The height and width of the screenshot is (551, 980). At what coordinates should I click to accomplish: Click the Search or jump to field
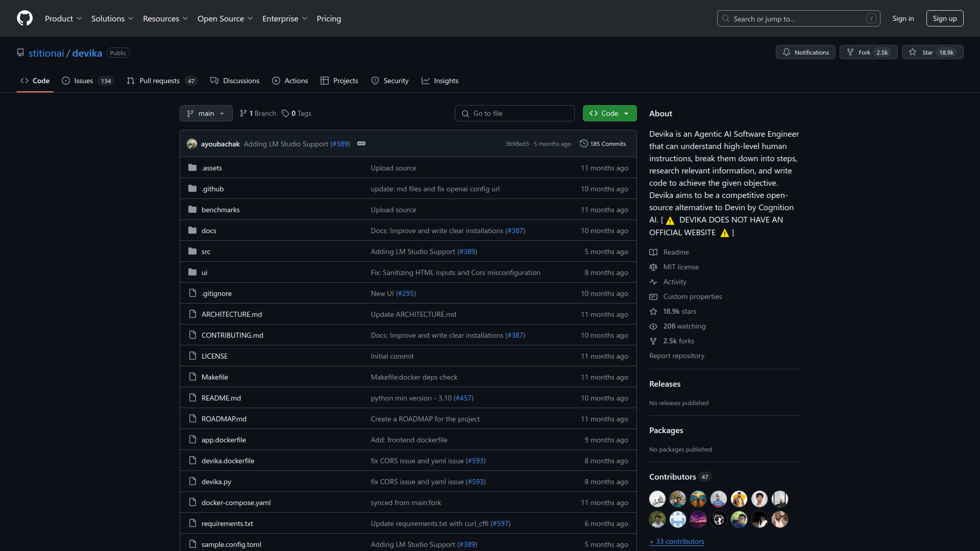coord(798,18)
